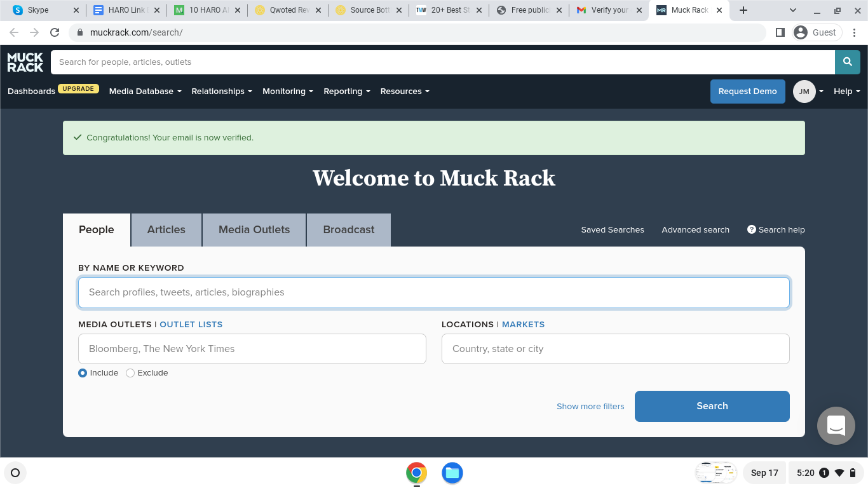Click Show more filters link
This screenshot has height=488, width=868.
(590, 406)
